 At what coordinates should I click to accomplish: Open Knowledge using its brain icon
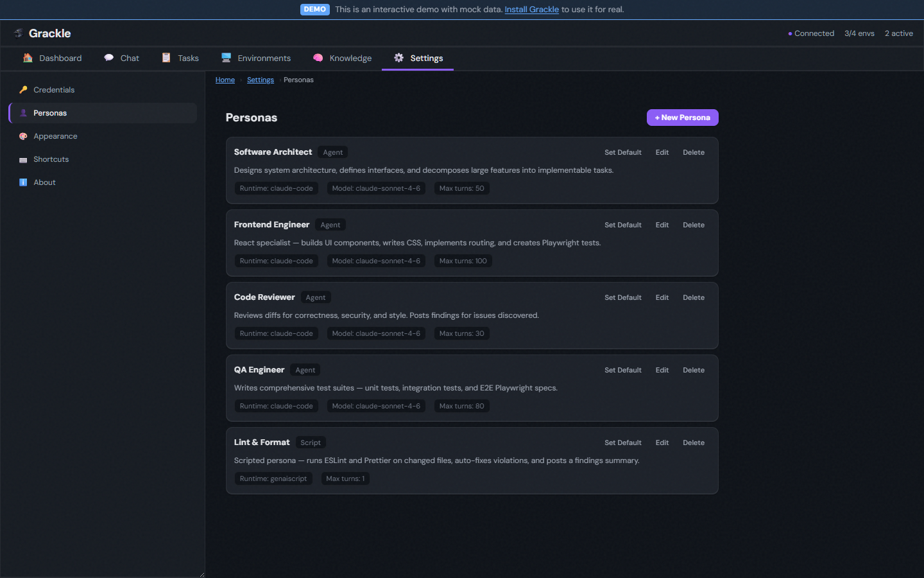click(318, 58)
